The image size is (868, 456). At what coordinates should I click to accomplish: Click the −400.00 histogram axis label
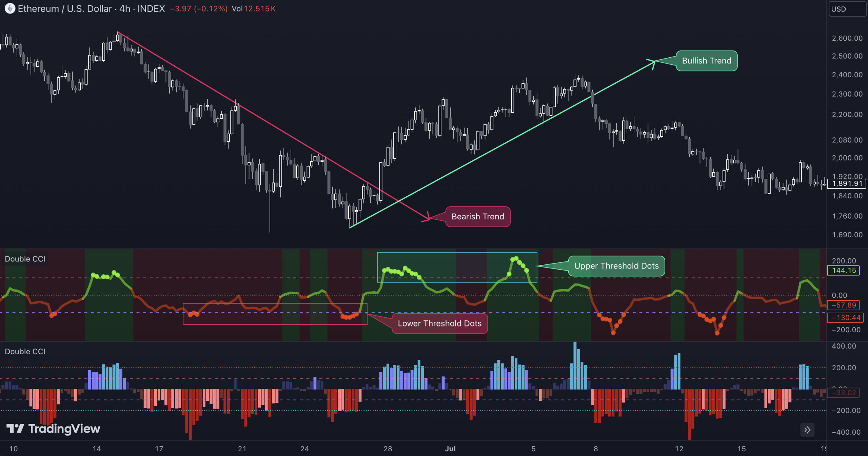[x=846, y=432]
